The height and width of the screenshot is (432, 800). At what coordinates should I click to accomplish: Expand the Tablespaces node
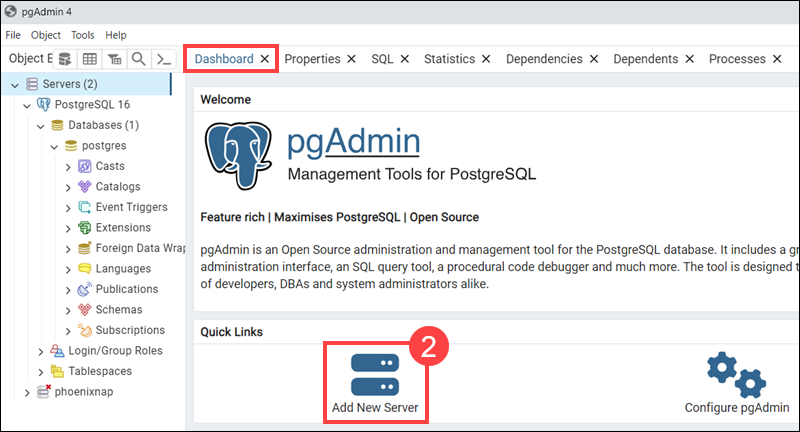[41, 372]
